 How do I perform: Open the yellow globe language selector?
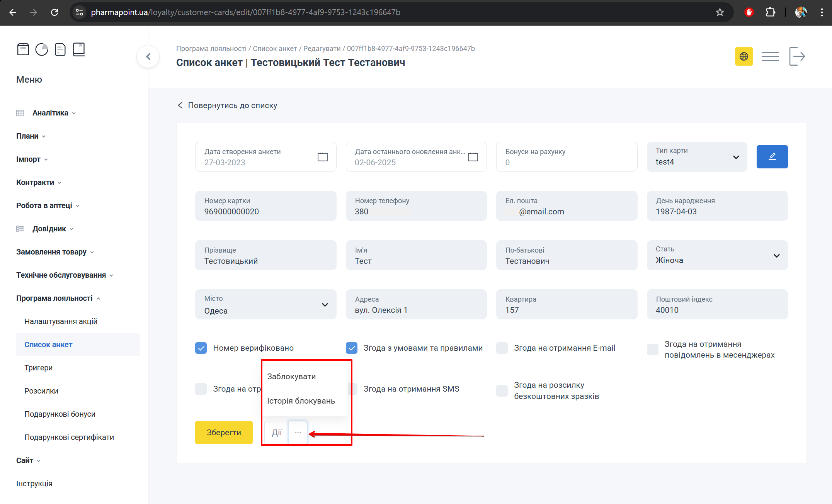tap(744, 56)
